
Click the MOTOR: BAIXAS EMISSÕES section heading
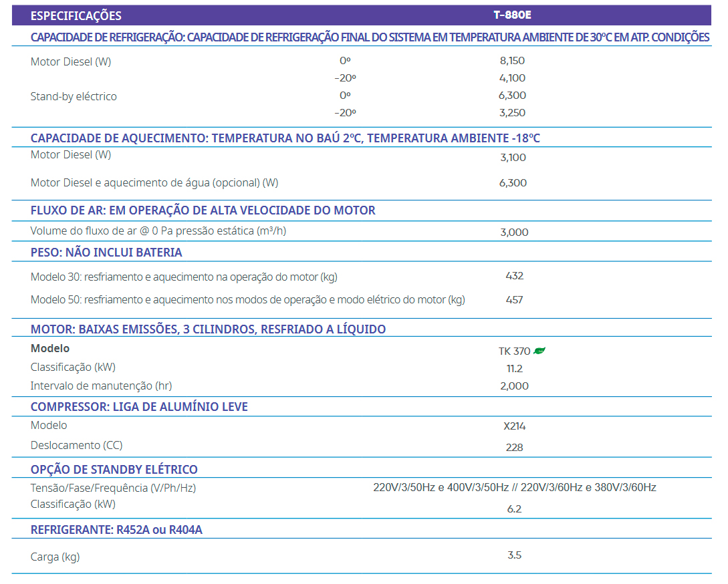208,329
